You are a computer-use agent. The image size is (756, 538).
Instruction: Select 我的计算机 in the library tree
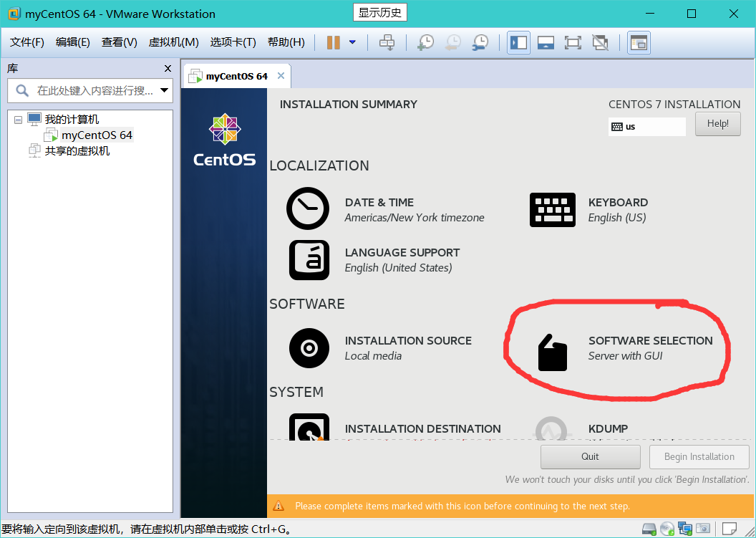coord(72,119)
